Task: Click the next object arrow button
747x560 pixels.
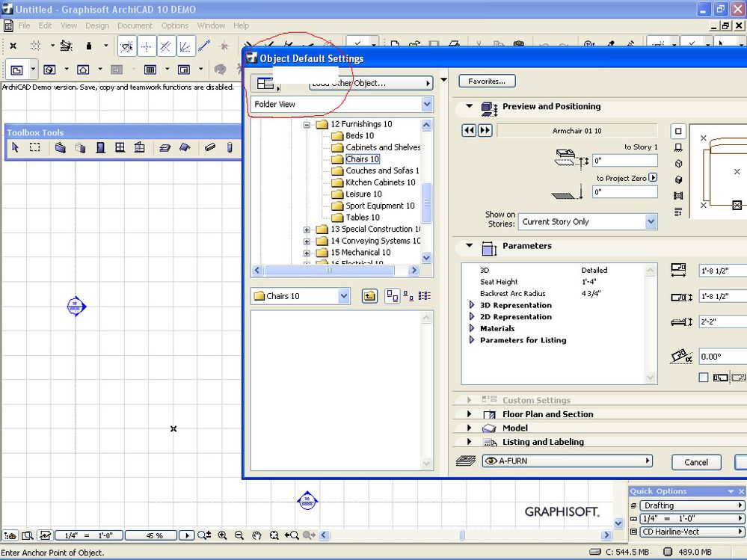Action: pos(485,131)
